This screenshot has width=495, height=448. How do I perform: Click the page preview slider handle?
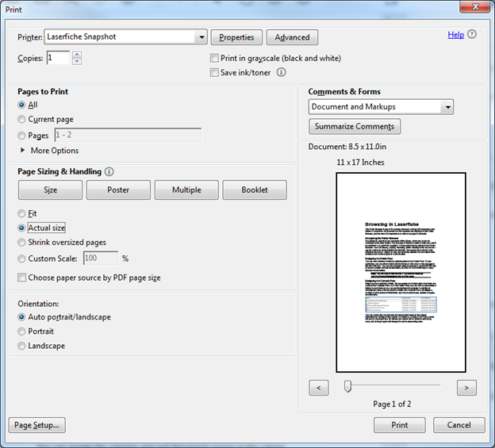tap(347, 386)
